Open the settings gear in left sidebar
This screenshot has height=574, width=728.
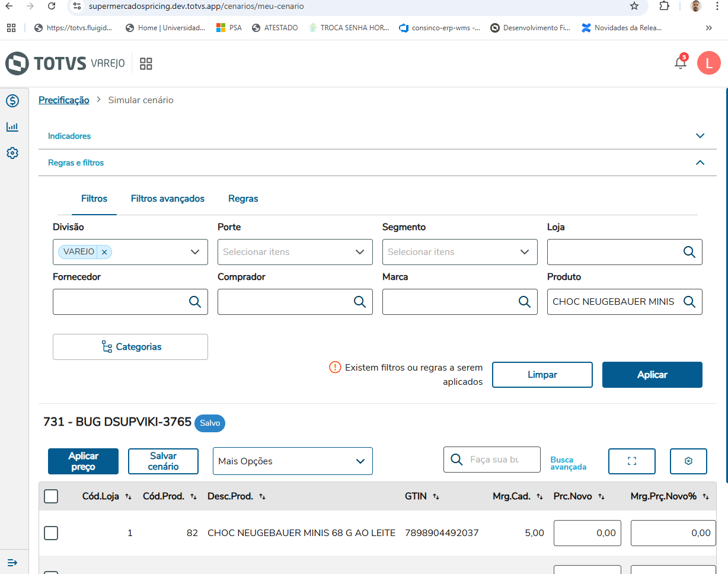point(12,153)
